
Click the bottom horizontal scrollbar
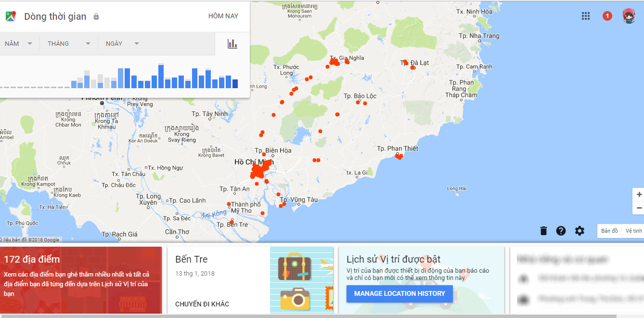tap(308, 316)
